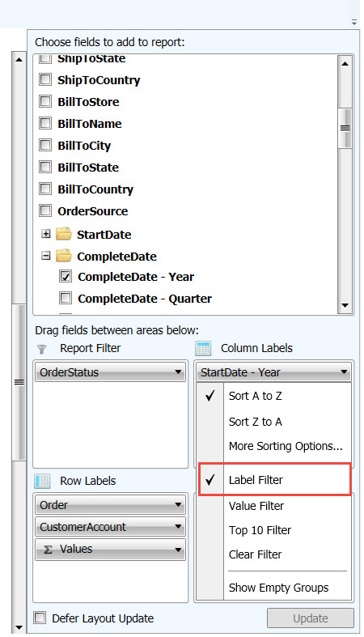
Task: Click the Report Filter funnel icon
Action: 41,349
